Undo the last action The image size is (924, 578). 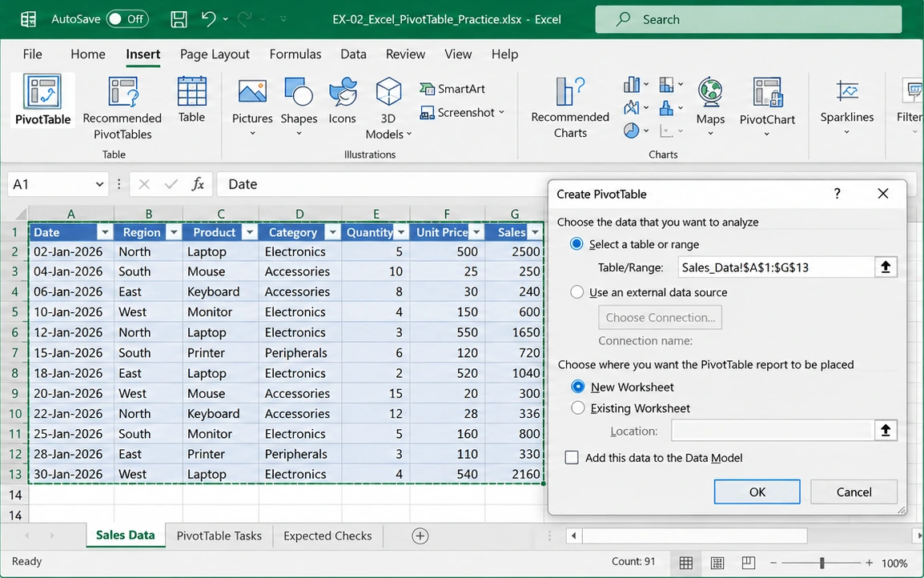208,19
